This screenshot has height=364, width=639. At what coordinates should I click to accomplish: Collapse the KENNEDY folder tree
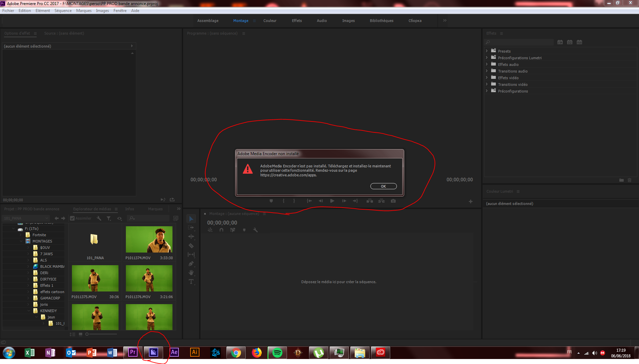point(29,311)
